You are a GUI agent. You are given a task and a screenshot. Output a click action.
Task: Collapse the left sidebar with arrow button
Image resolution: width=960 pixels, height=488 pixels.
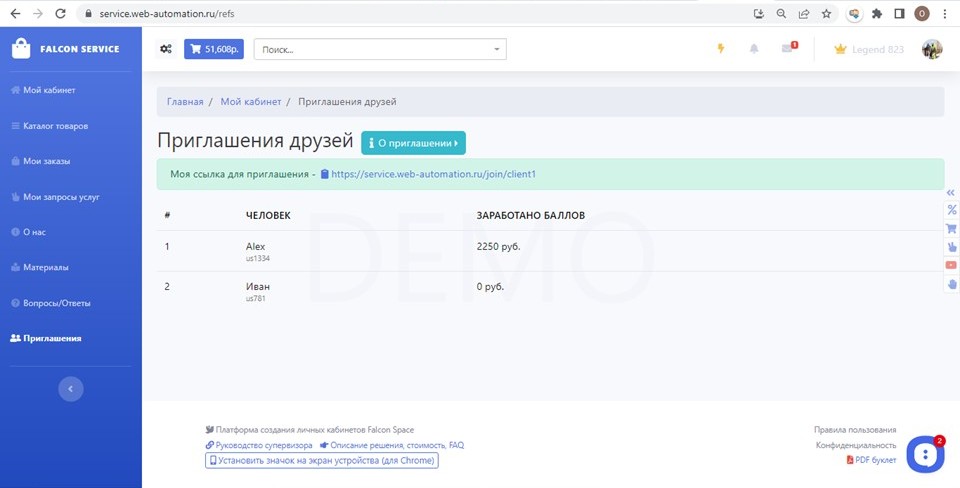(x=70, y=389)
